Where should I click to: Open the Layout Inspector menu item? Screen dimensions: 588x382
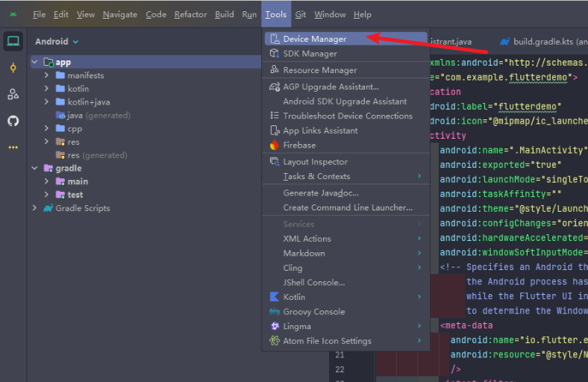point(315,162)
